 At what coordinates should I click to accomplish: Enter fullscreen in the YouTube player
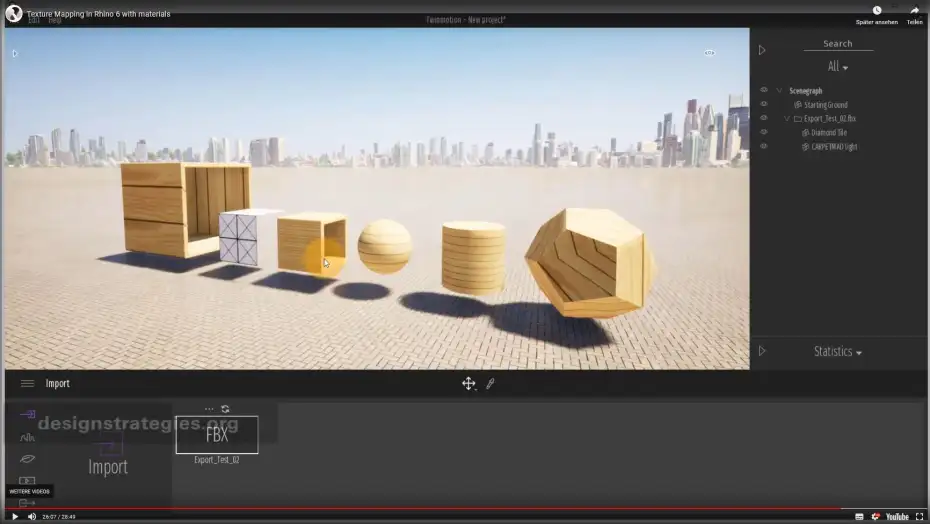(919, 517)
